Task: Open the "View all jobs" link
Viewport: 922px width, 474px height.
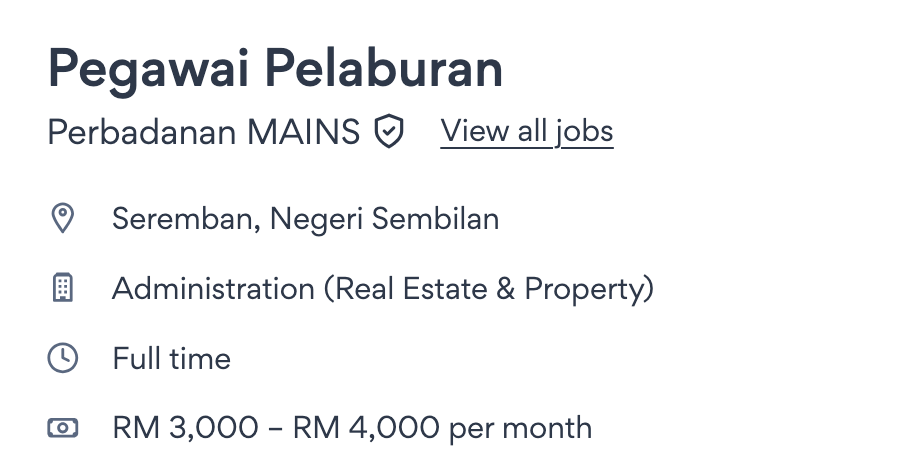Action: (526, 131)
